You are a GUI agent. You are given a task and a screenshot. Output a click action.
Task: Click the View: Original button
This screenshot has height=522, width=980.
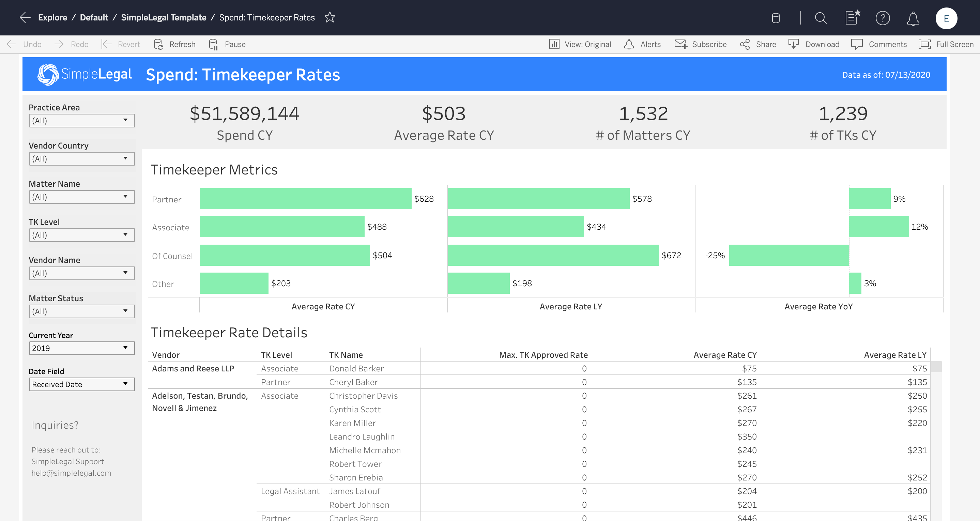tap(581, 44)
